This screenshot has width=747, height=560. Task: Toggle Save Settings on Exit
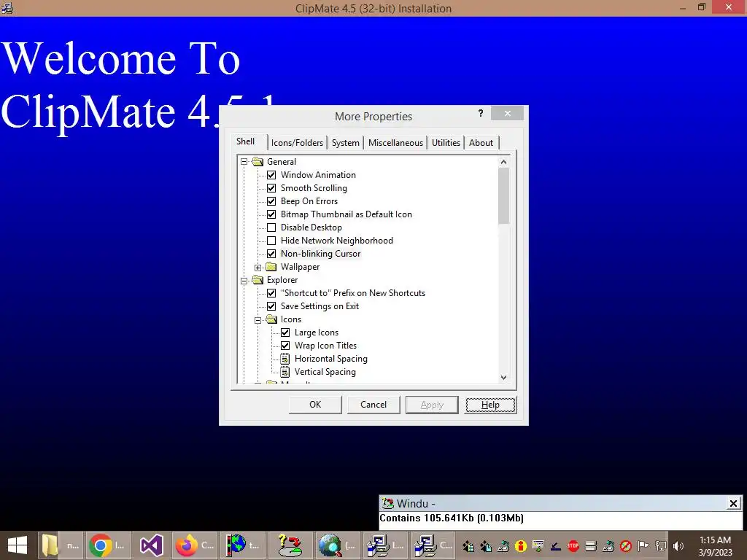[x=271, y=306]
